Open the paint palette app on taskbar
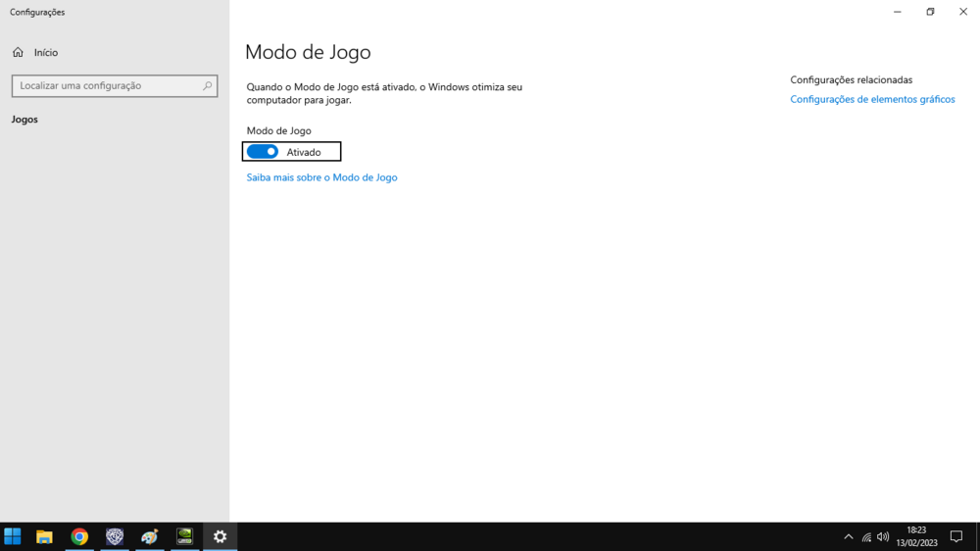This screenshot has height=551, width=980. tap(149, 536)
